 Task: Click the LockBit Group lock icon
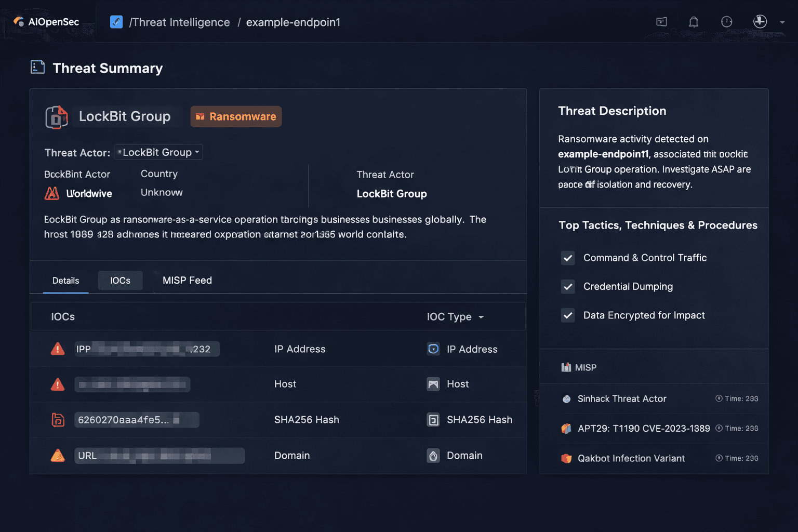56,116
